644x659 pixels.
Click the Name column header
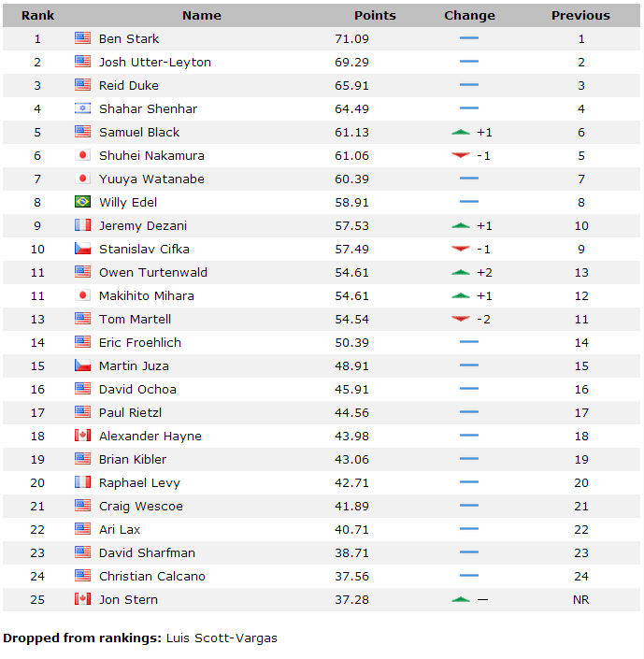[202, 16]
